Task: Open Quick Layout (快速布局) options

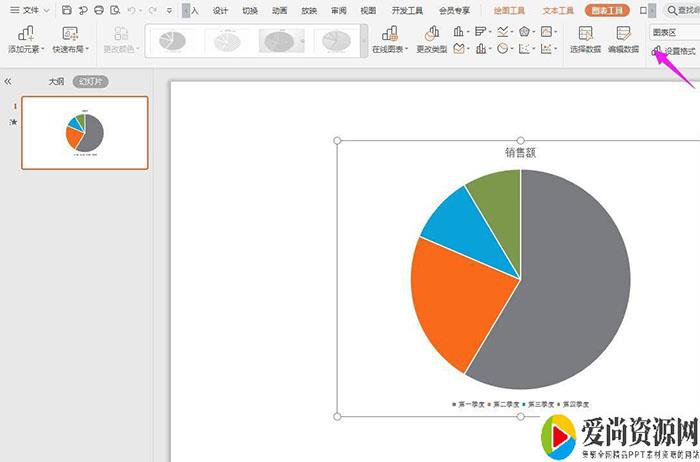Action: pyautogui.click(x=70, y=40)
